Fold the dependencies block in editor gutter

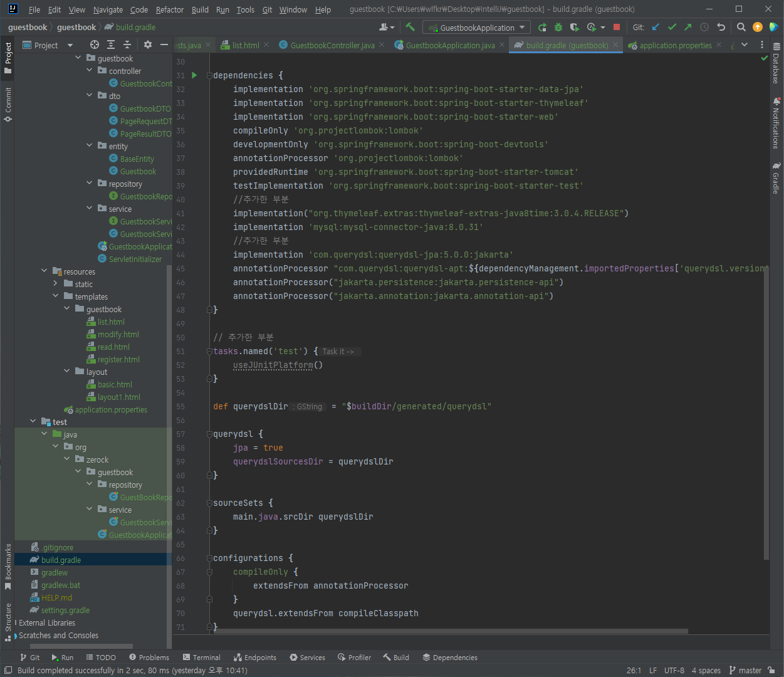tap(209, 75)
